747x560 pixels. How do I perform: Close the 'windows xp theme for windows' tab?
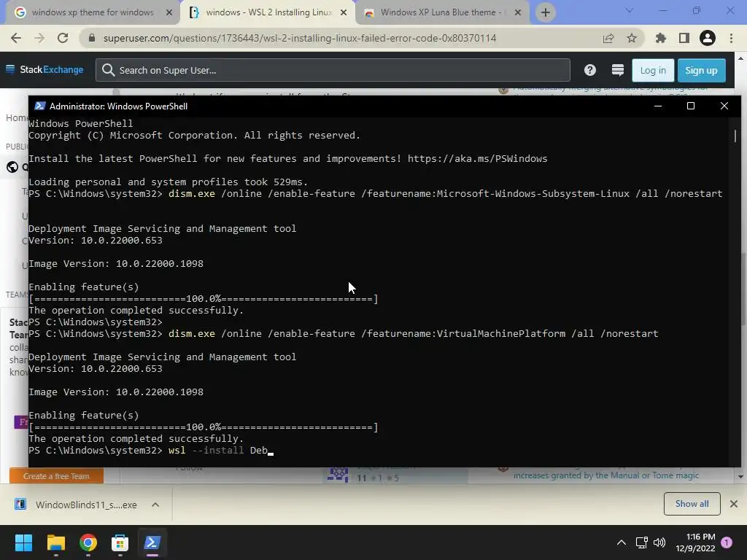point(169,13)
